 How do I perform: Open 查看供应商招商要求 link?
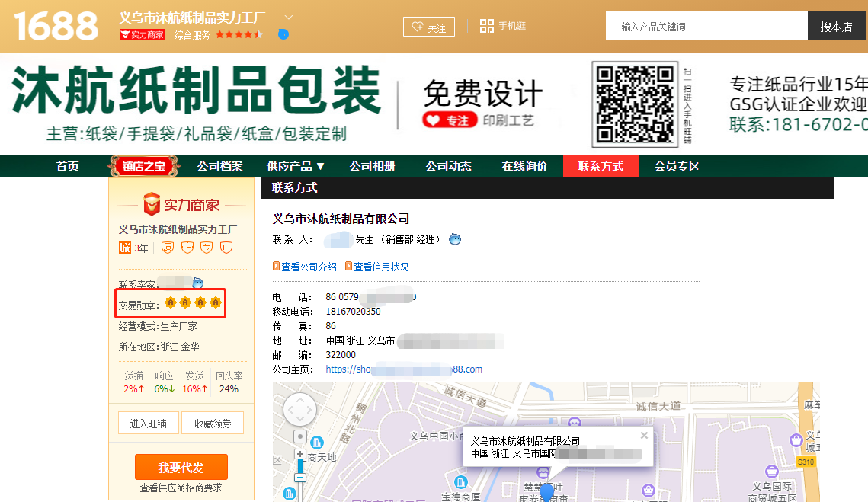(181, 488)
